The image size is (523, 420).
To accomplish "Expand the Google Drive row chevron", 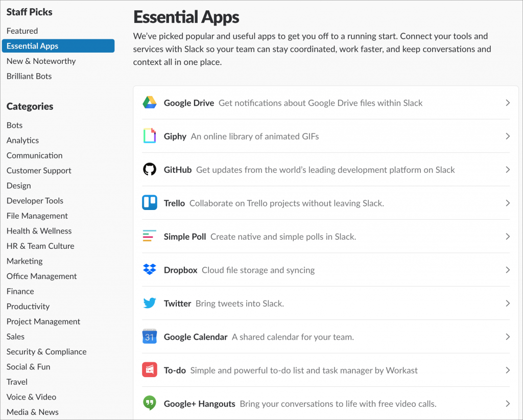I will [x=508, y=103].
